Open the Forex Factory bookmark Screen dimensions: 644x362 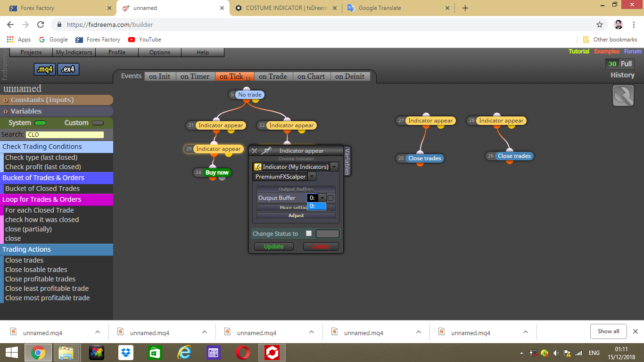pyautogui.click(x=98, y=40)
